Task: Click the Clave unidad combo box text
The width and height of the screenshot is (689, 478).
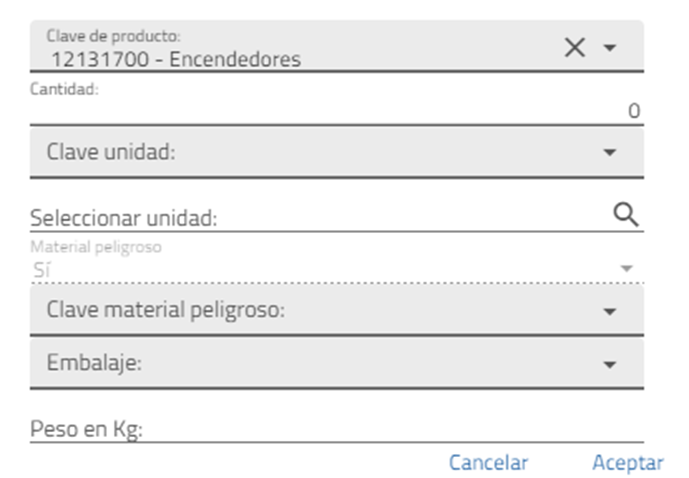Action: tap(111, 152)
